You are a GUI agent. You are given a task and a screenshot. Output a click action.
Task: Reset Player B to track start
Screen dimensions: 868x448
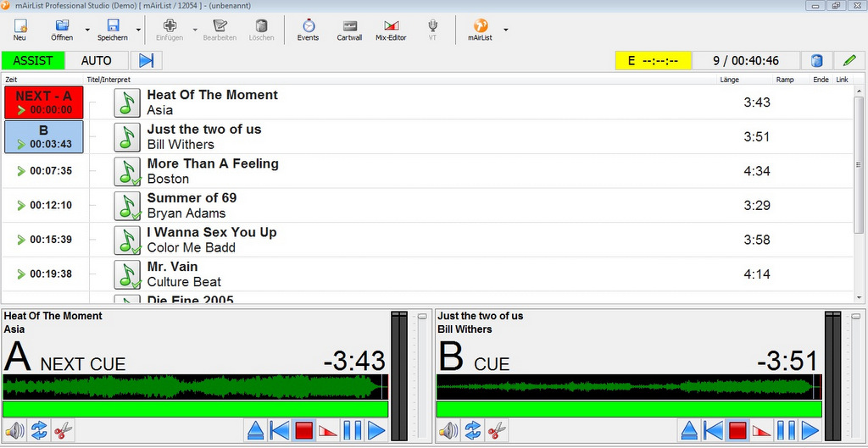(x=714, y=429)
